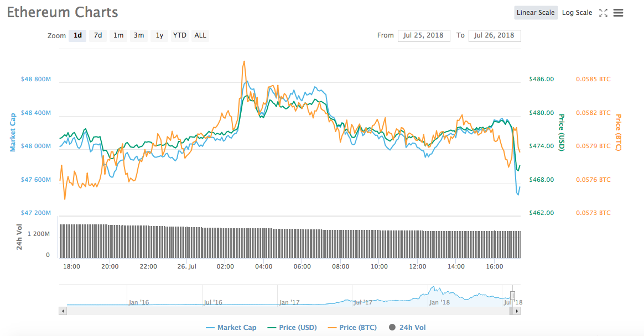Image resolution: width=644 pixels, height=336 pixels.
Task: Click the 24h Vol axis title
Action: (x=19, y=237)
